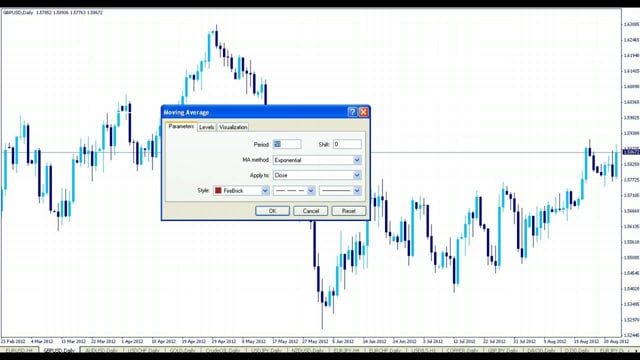
Task: Click the Reset button
Action: [349, 211]
